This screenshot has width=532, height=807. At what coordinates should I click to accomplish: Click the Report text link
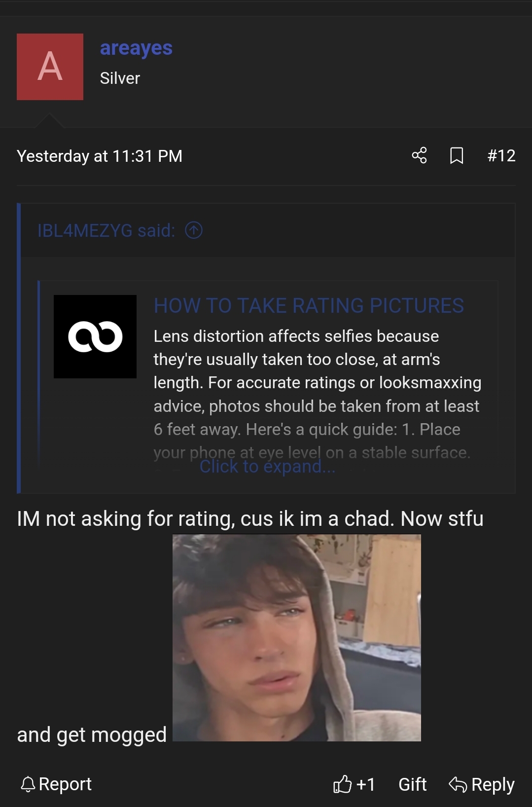(65, 784)
